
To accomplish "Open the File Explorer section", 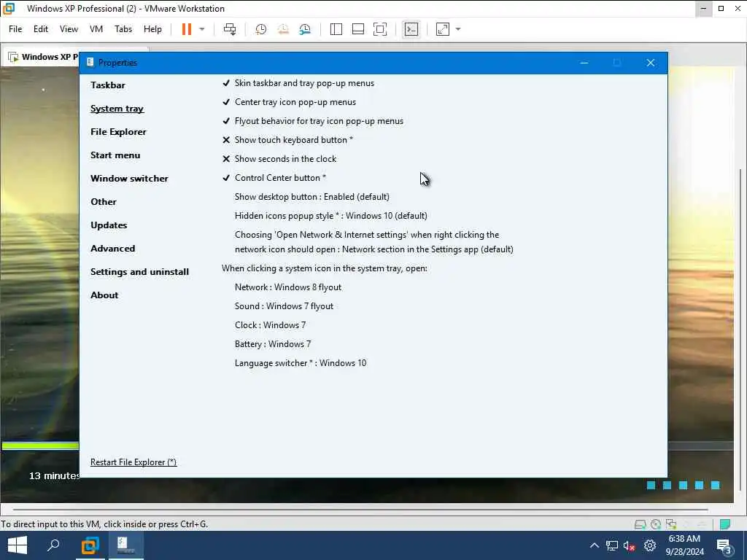I will coord(118,132).
